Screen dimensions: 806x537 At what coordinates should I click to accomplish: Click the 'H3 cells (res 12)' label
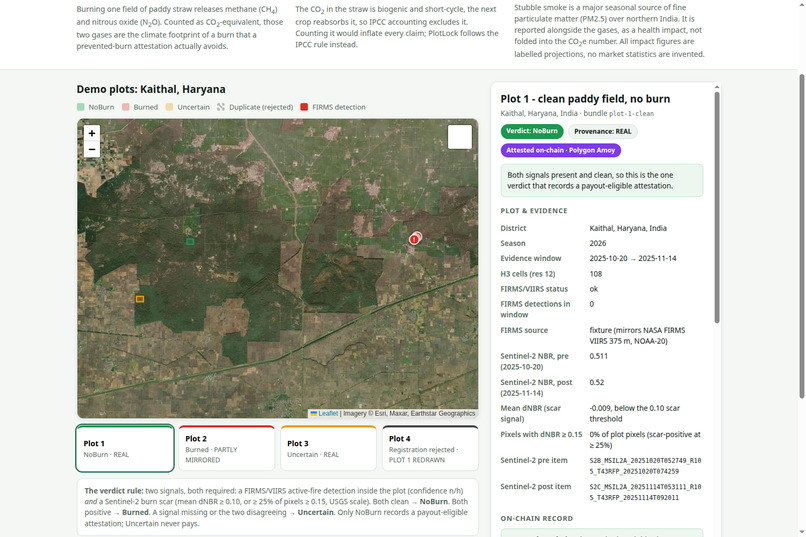point(528,274)
